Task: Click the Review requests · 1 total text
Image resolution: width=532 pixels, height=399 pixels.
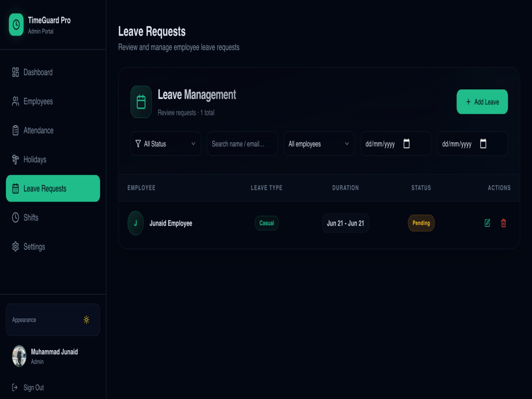Action: pyautogui.click(x=186, y=113)
